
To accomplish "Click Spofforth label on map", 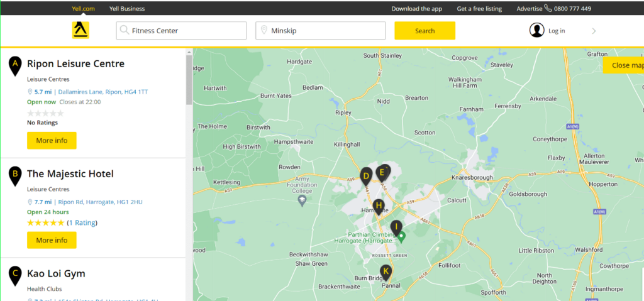I will point(493,292).
